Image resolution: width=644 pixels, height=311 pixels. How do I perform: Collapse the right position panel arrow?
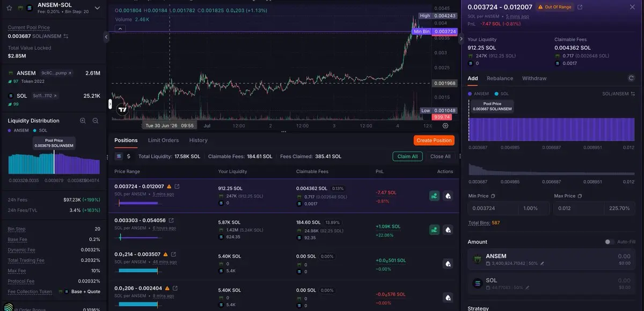[462, 39]
